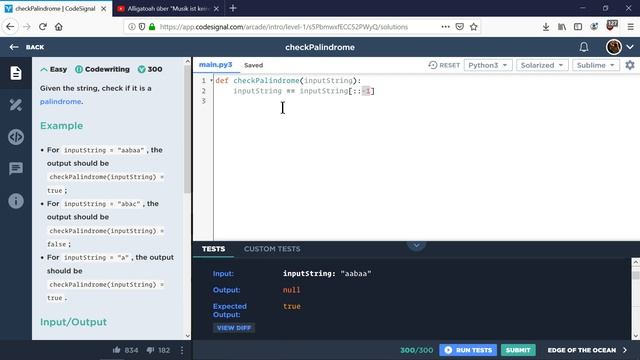640x360 pixels.
Task: Click the tools sidebar icon
Action: (16, 105)
